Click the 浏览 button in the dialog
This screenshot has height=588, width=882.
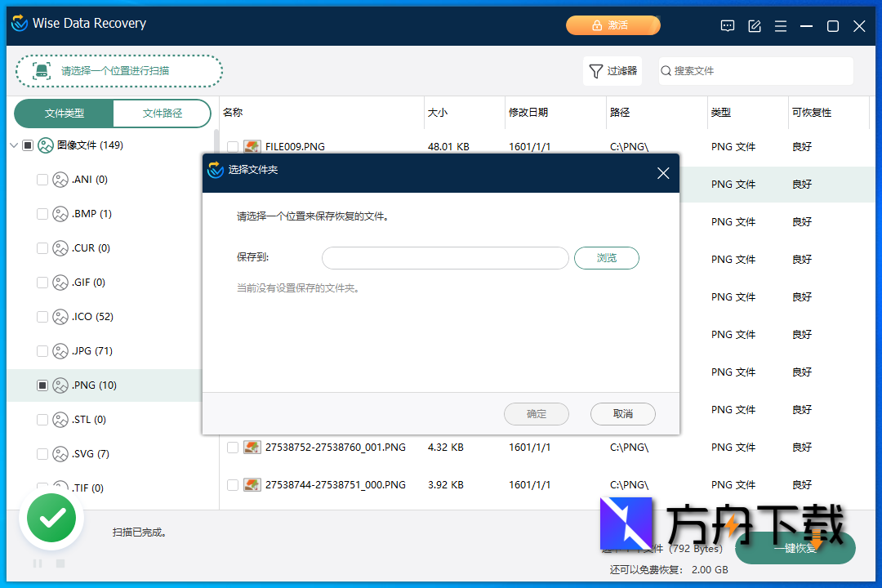point(607,257)
